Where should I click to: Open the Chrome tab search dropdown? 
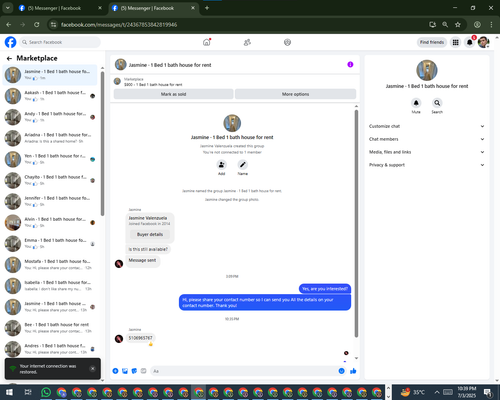[x=7, y=8]
